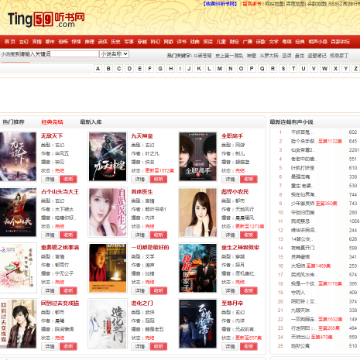Pick letter K from the alphabet index
The image size is (360, 360).
click(199, 69)
